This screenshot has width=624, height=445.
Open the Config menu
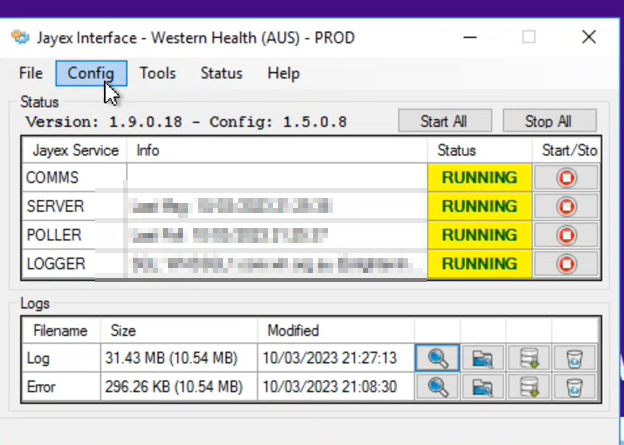coord(91,73)
